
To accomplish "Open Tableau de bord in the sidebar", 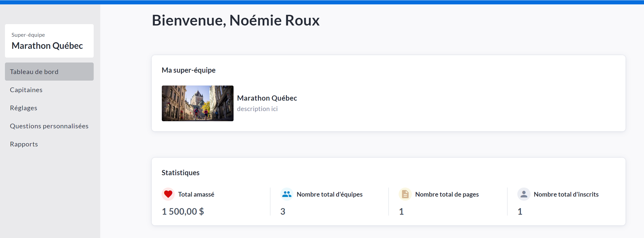I will 49,72.
